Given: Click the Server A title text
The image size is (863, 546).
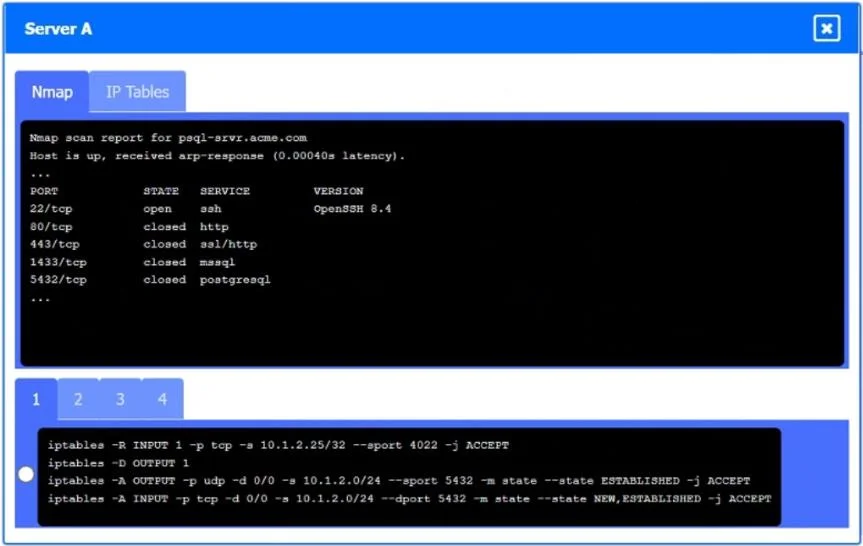Looking at the screenshot, I should tap(58, 29).
